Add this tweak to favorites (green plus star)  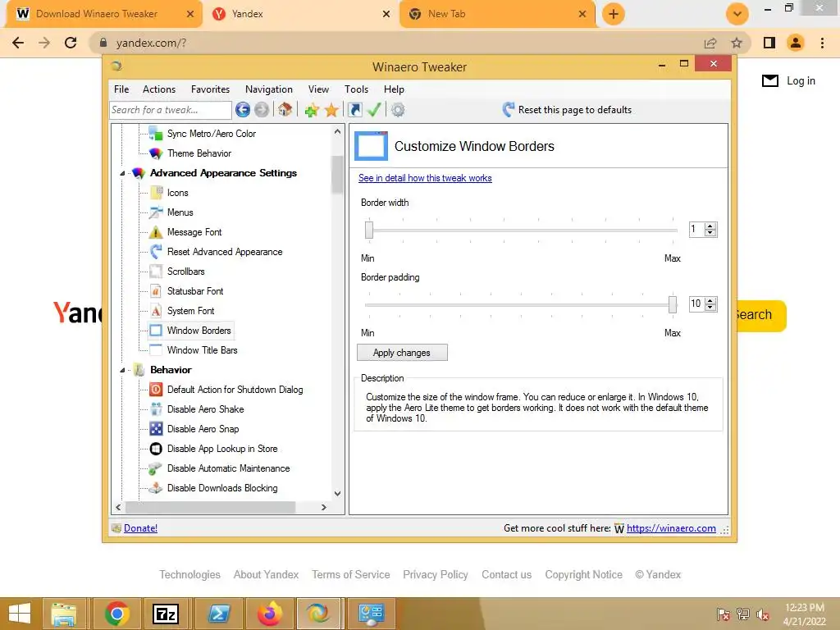pyautogui.click(x=312, y=111)
